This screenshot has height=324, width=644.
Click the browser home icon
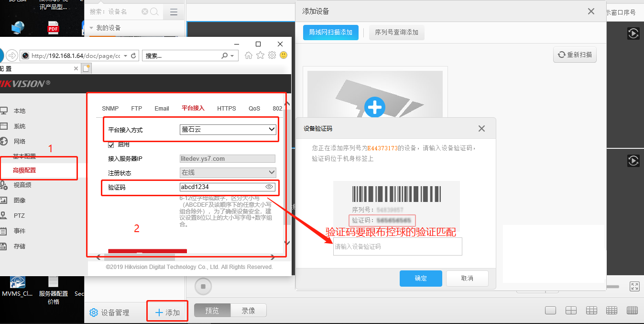click(x=249, y=56)
